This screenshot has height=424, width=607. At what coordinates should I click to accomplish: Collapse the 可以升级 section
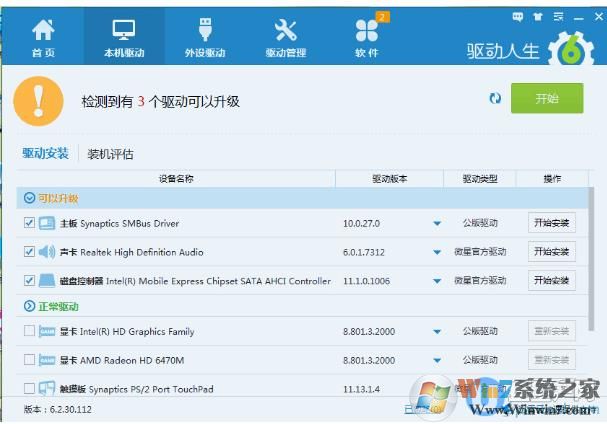(x=29, y=198)
